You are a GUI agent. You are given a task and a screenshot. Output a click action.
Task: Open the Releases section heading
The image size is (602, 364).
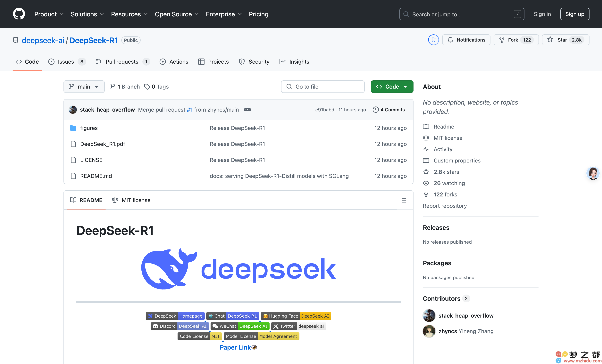(436, 228)
